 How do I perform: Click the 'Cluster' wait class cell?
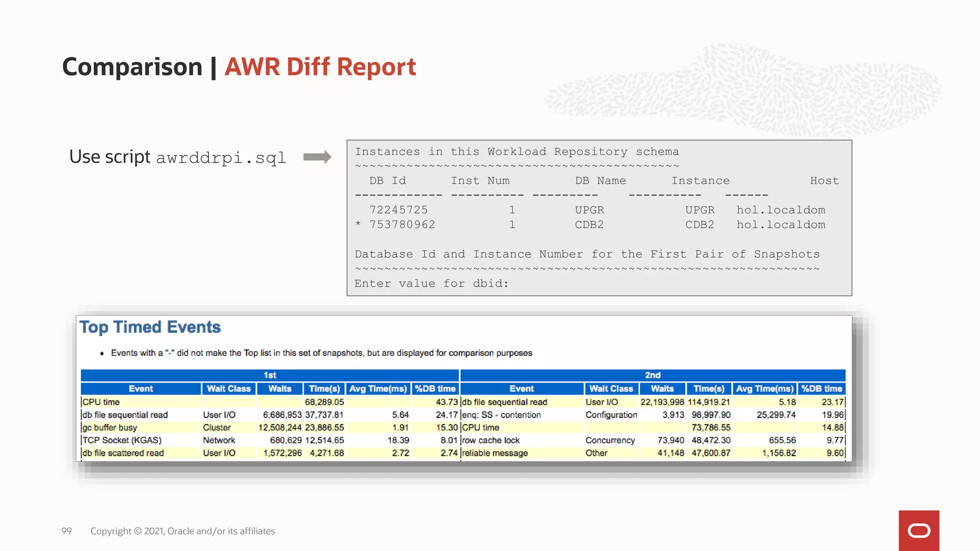tap(217, 428)
